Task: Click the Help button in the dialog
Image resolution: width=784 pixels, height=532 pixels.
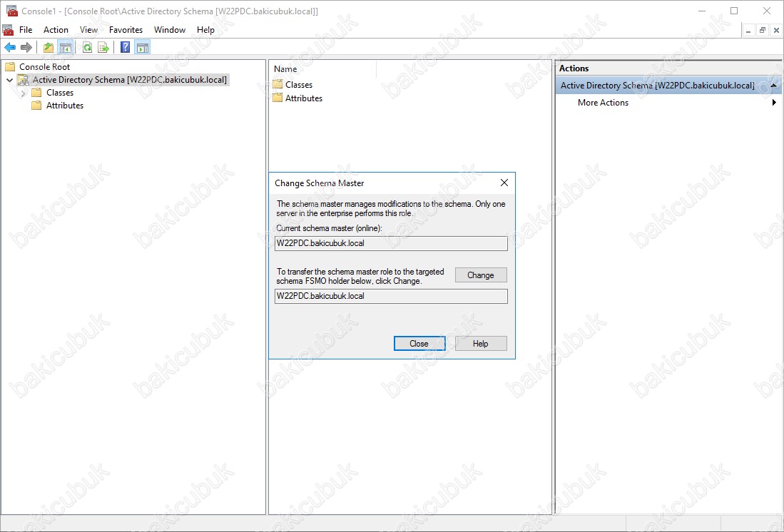Action: tap(481, 344)
